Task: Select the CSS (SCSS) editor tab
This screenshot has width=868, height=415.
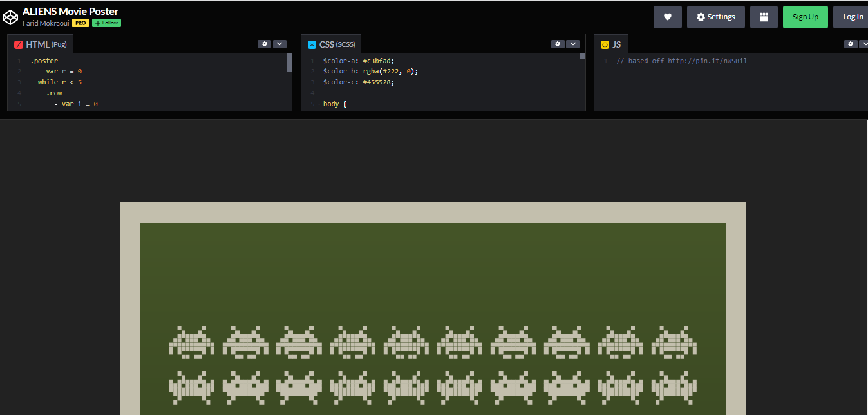Action: [332, 44]
